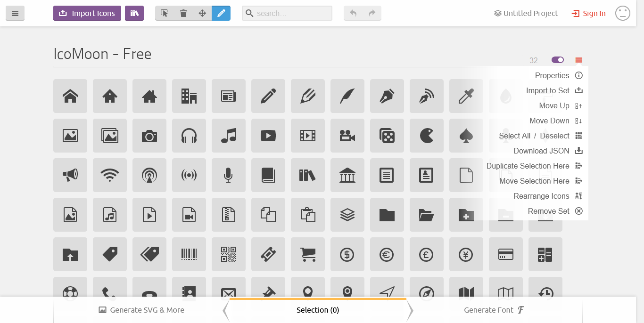Viewport: 644px width, 323px height.
Task: Toggle the IcoMoon Free set switch
Action: [558, 60]
